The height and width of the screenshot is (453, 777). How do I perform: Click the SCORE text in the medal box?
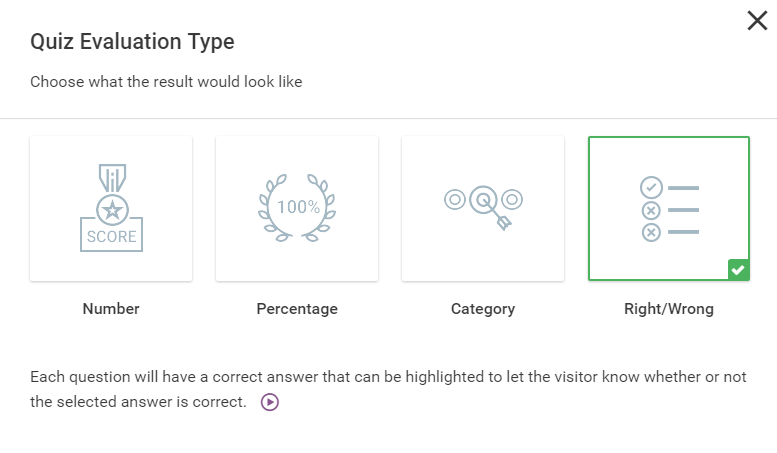coord(111,236)
